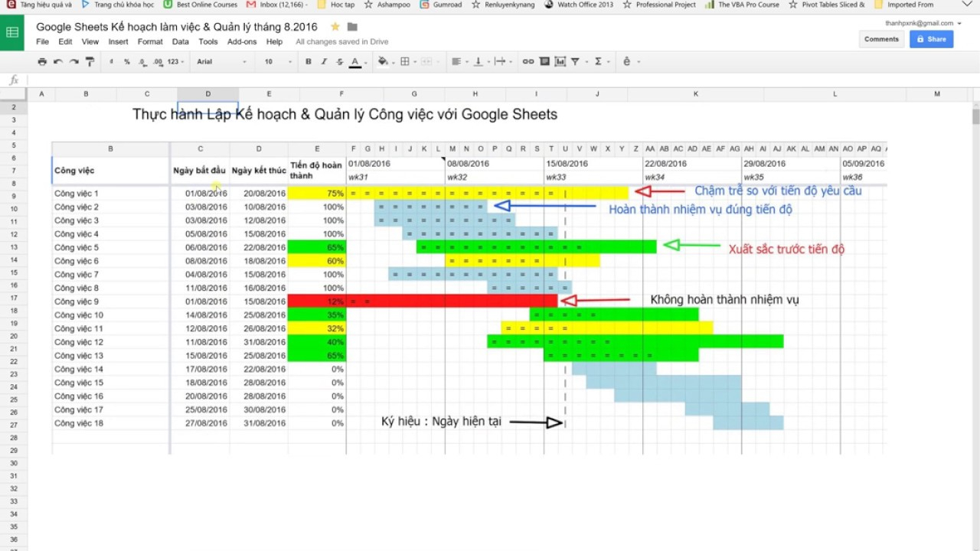
Task: Open the Best Online Courses bookmark
Action: point(201,5)
